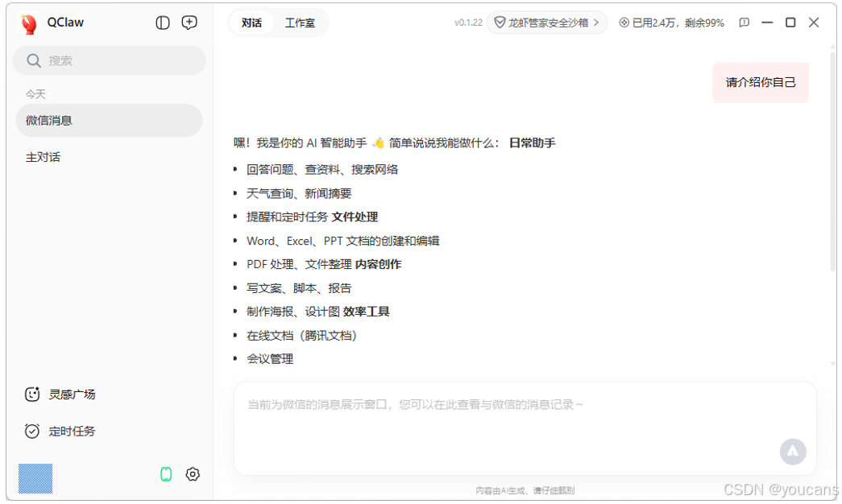Click the line 天气查询、新闻摘要
The height and width of the screenshot is (504, 842).
coord(299,193)
